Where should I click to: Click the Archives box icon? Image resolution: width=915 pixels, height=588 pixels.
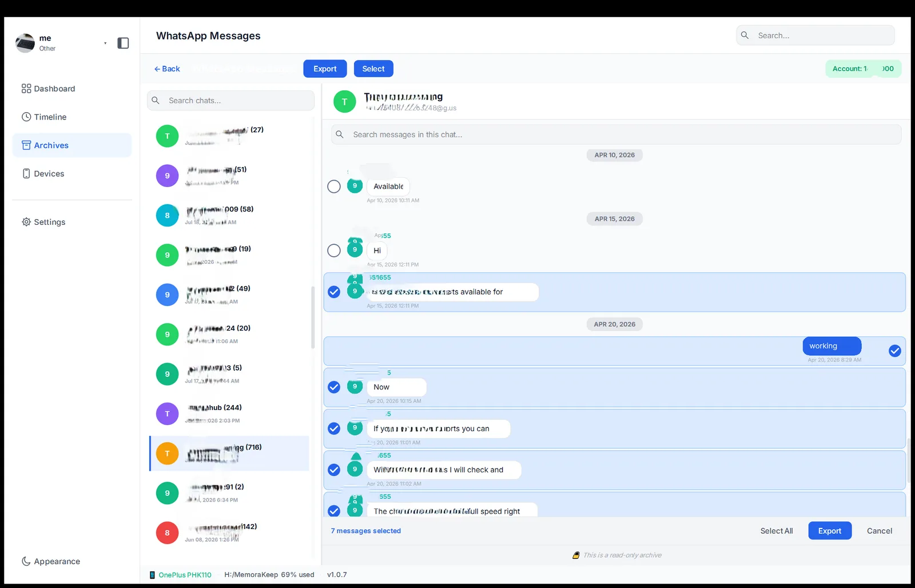click(26, 145)
